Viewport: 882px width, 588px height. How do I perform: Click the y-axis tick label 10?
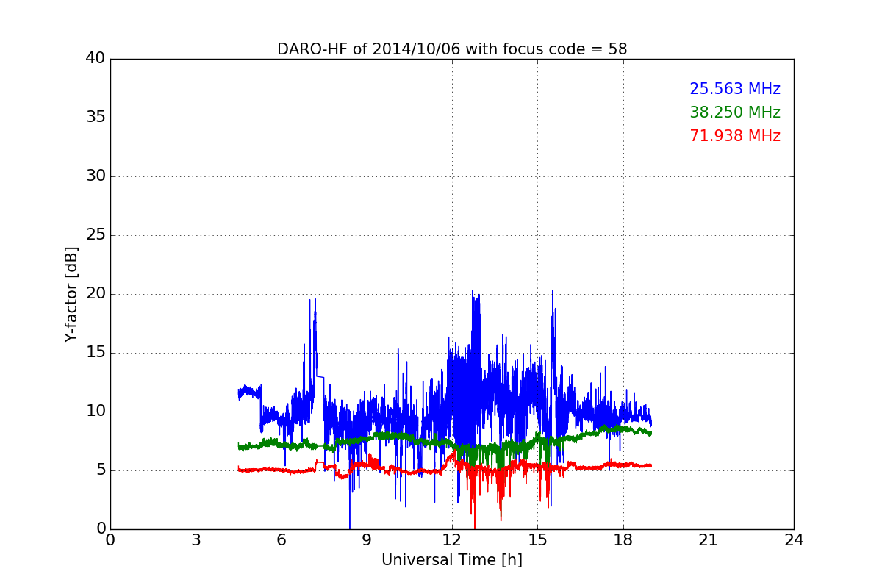(x=96, y=412)
